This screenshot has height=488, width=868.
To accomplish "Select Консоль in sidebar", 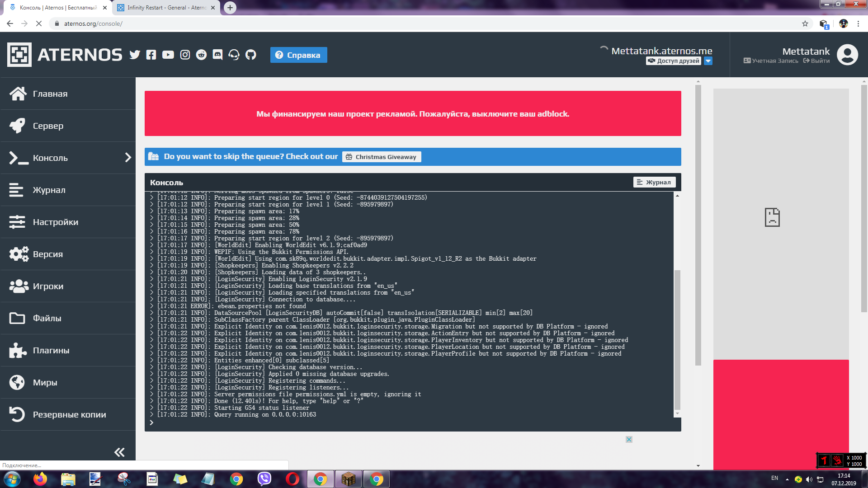I will [x=68, y=158].
